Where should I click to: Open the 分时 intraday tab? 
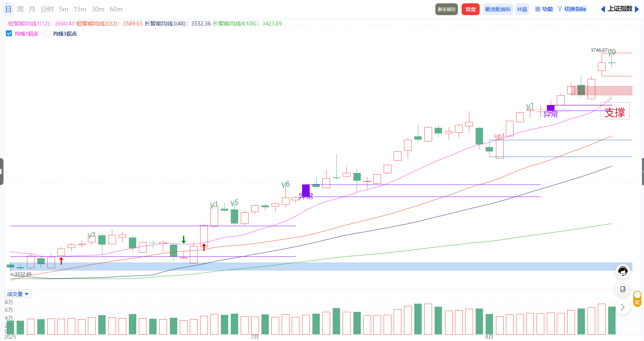pos(47,9)
